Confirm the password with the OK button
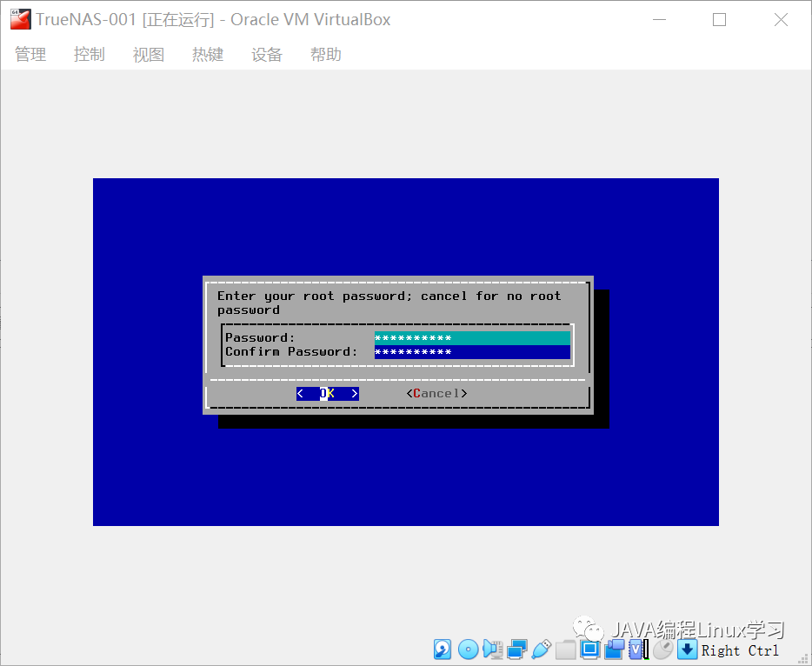The image size is (812, 666). point(327,394)
